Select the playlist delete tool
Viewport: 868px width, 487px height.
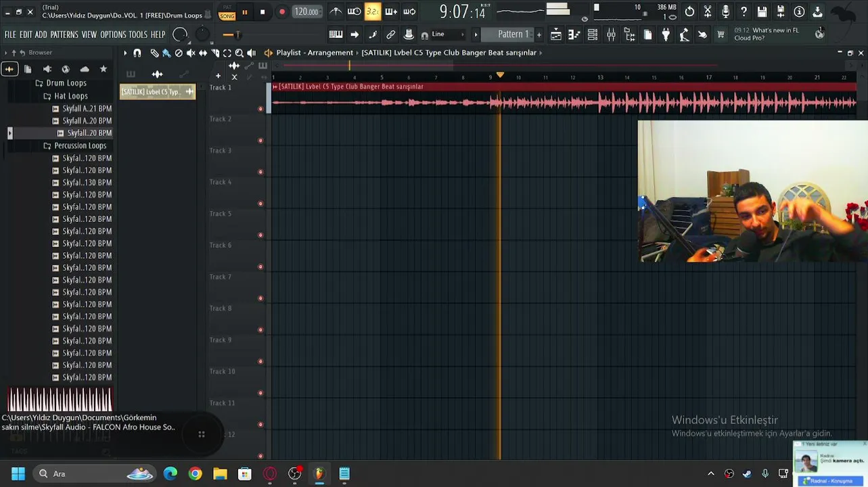[x=179, y=53]
